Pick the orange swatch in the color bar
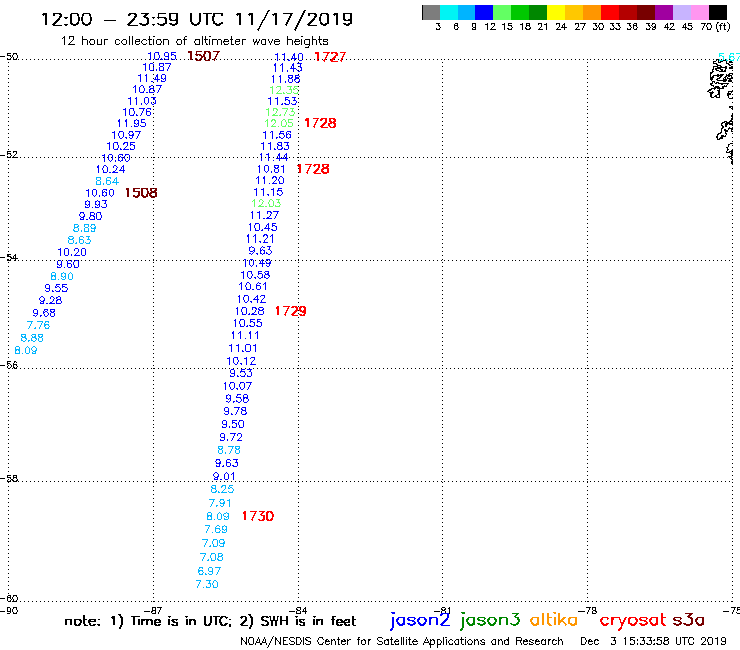The image size is (740, 650). (x=591, y=12)
